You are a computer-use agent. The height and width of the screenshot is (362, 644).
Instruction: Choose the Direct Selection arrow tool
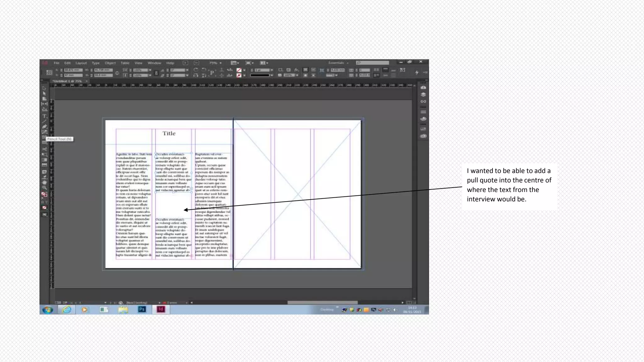[44, 93]
